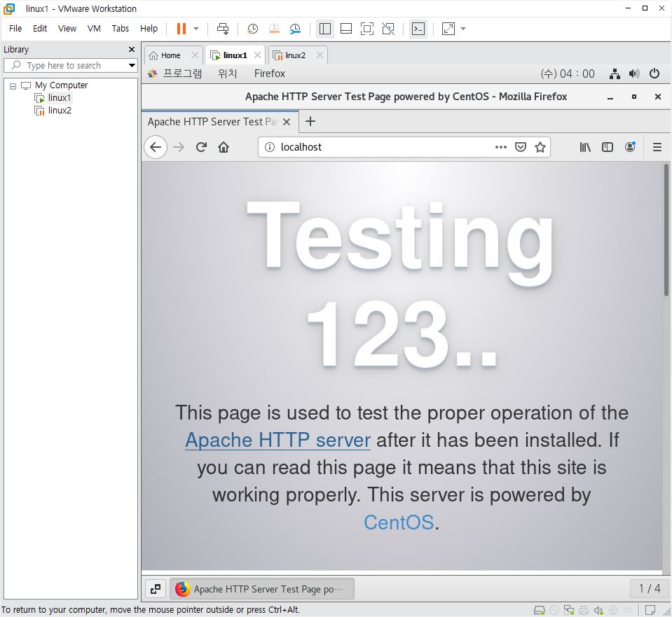The width and height of the screenshot is (672, 617).
Task: Open the guest volume icon
Action: tap(634, 74)
